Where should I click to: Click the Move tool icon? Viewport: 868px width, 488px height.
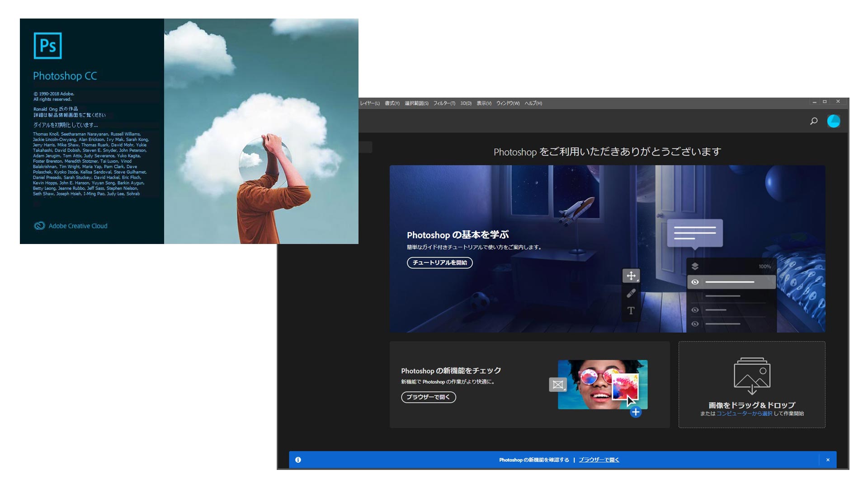click(631, 275)
